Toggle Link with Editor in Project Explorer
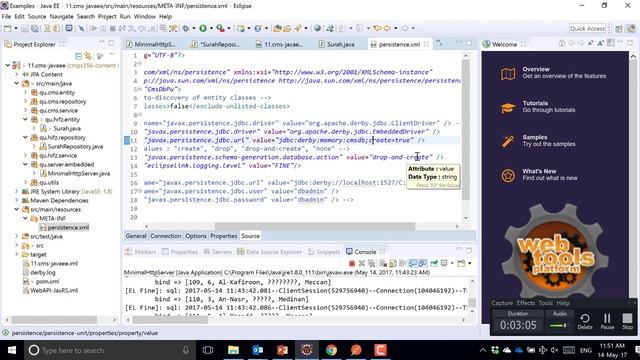 [88, 56]
